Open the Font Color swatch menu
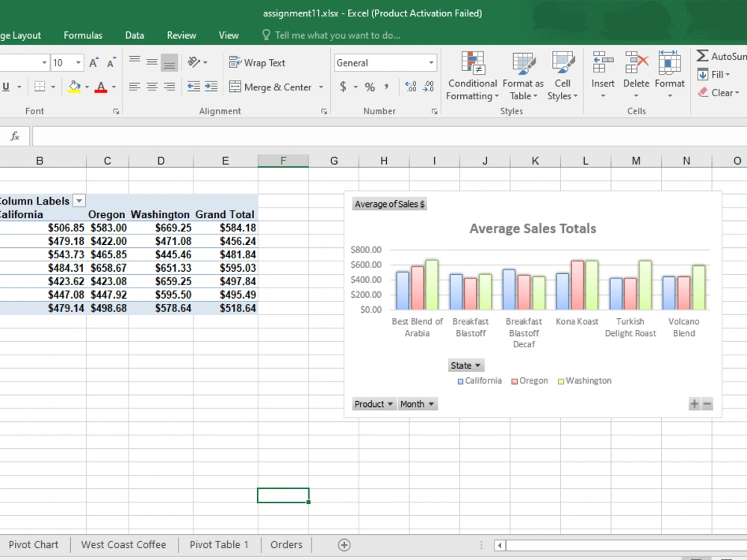747x560 pixels. (x=113, y=87)
